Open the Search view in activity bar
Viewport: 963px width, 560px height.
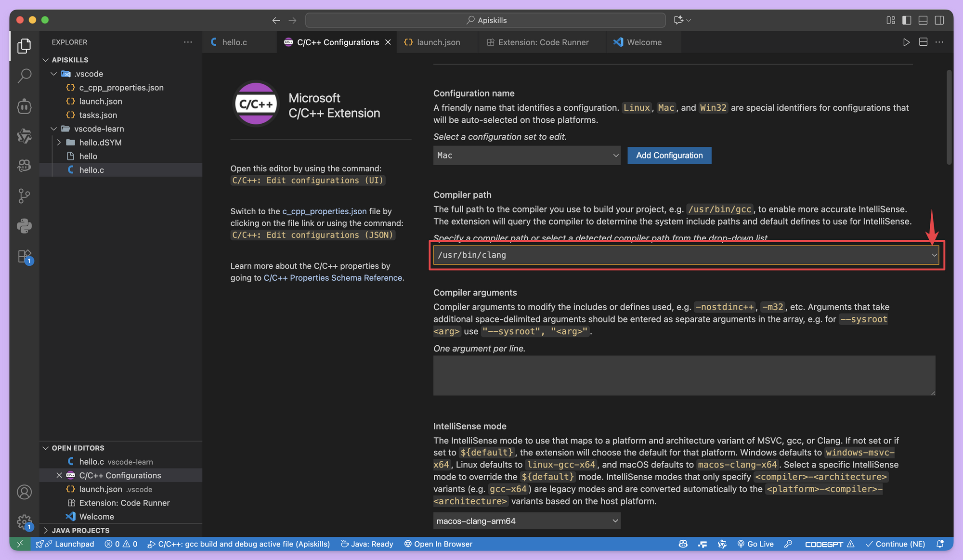pos(24,76)
